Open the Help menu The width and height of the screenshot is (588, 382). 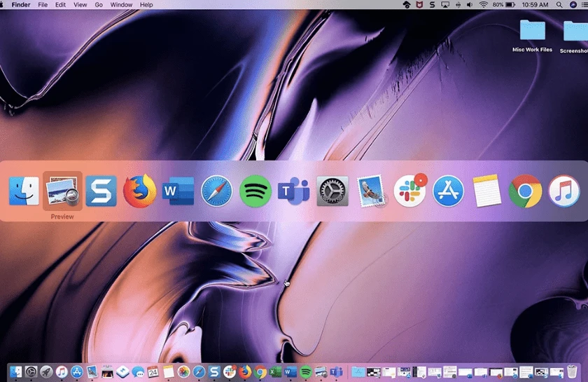146,5
